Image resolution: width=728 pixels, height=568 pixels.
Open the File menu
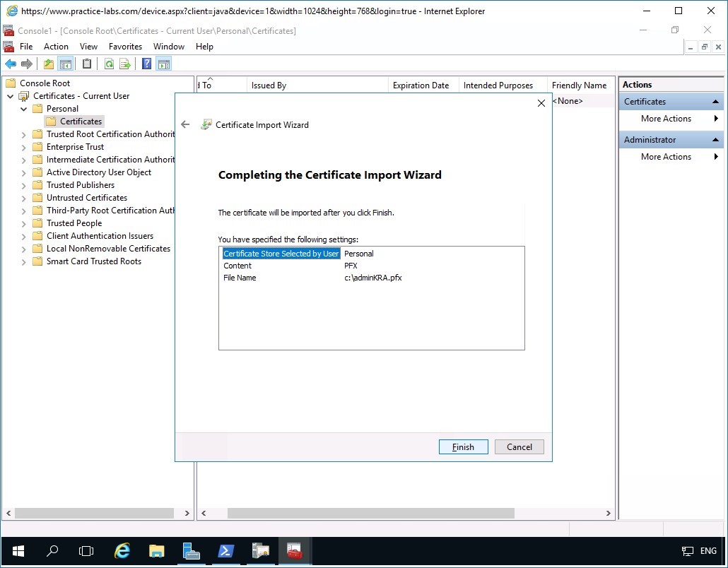pyautogui.click(x=26, y=47)
